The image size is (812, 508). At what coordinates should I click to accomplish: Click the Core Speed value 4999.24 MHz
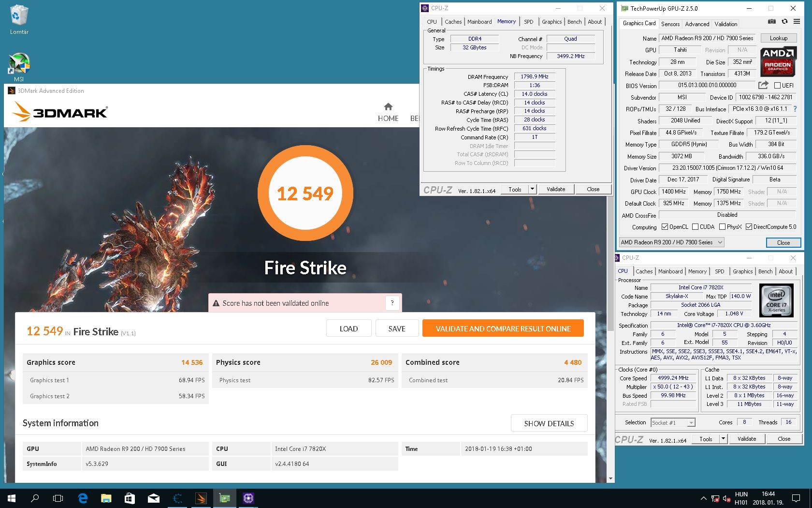[x=673, y=378]
